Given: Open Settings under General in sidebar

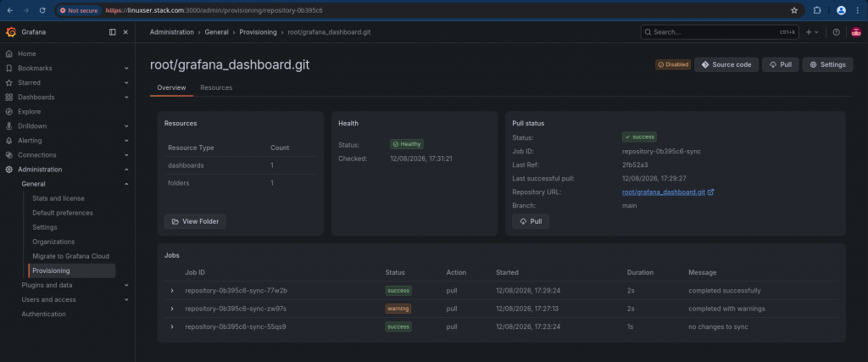Looking at the screenshot, I should pyautogui.click(x=45, y=227).
